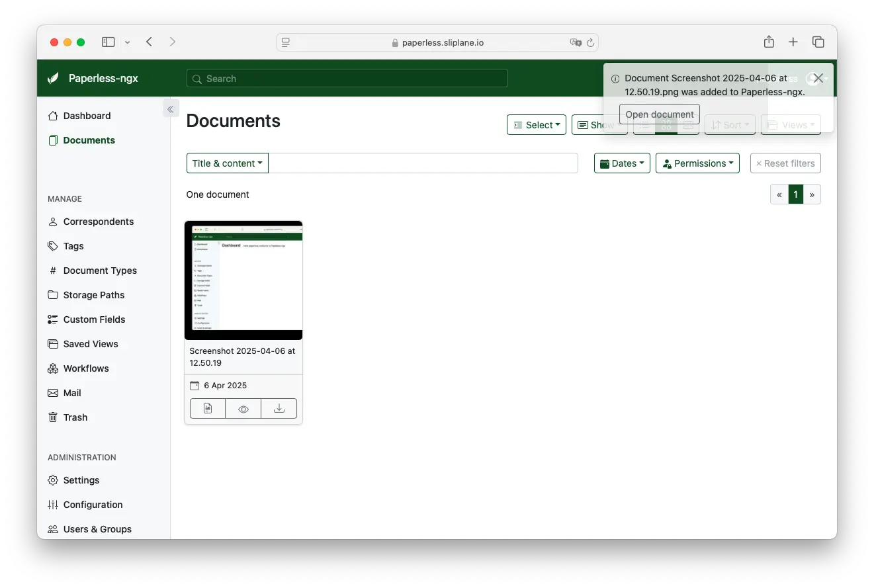Open Users & Groups administration
The height and width of the screenshot is (588, 874).
tap(97, 528)
